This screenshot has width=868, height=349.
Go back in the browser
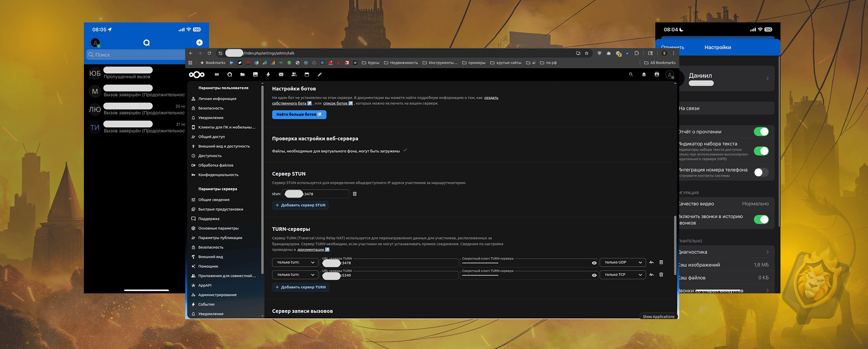191,53
